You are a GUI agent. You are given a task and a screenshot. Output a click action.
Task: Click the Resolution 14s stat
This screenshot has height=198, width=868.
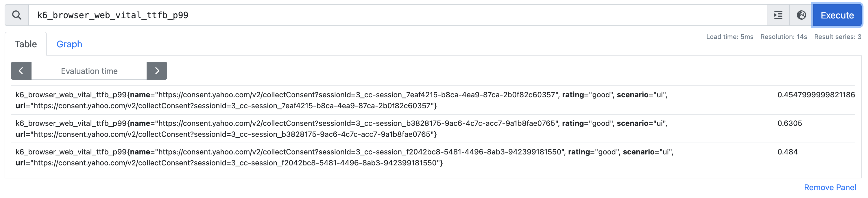pos(783,37)
